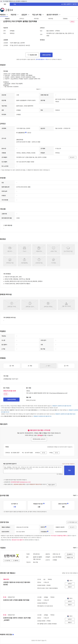Open 서울 신한카드 인바운드 정규직 posting
This screenshot has height=644, width=78.
(x=17, y=619)
